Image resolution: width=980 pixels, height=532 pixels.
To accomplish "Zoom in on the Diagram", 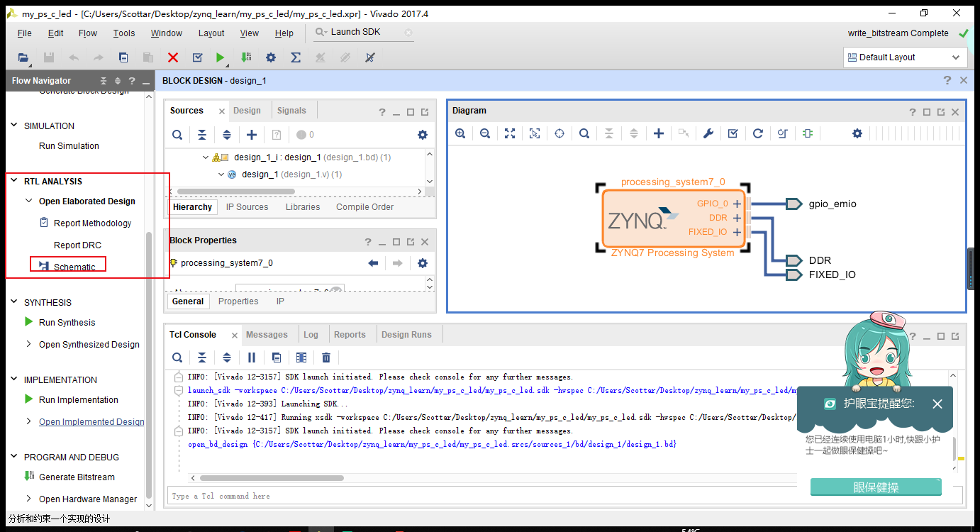I will tap(460, 133).
